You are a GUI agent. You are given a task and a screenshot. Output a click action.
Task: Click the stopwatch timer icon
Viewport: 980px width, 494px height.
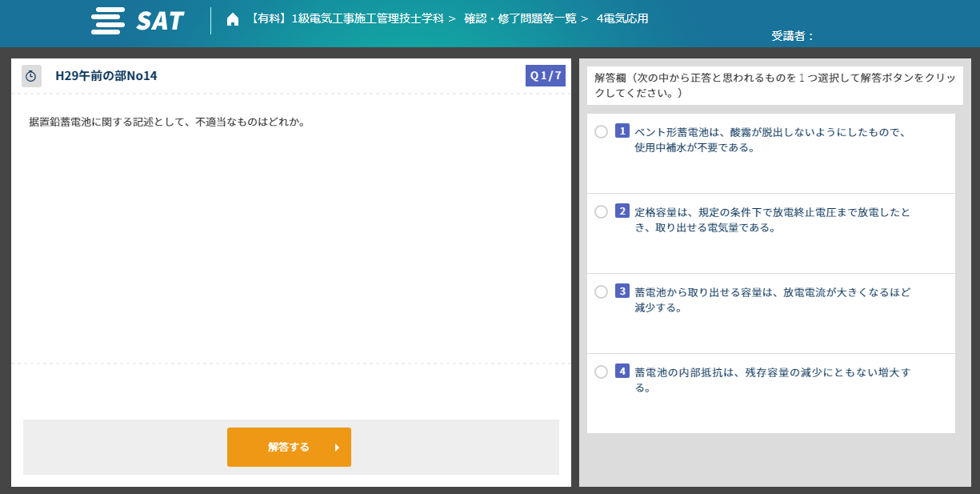click(x=31, y=76)
